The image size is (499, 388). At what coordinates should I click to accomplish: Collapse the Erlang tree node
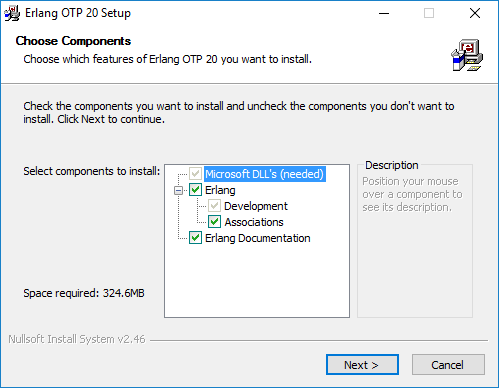pyautogui.click(x=179, y=190)
